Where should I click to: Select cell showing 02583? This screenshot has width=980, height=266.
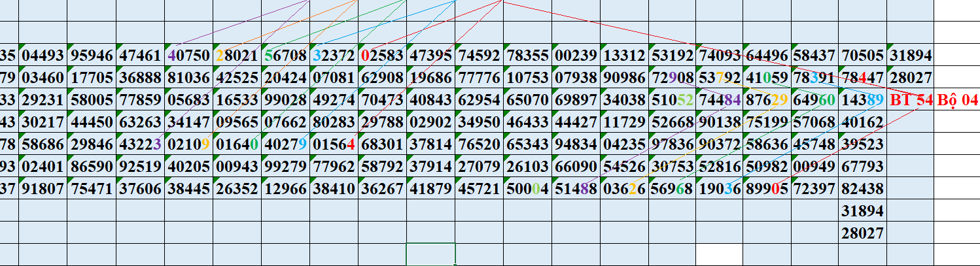pyautogui.click(x=382, y=56)
